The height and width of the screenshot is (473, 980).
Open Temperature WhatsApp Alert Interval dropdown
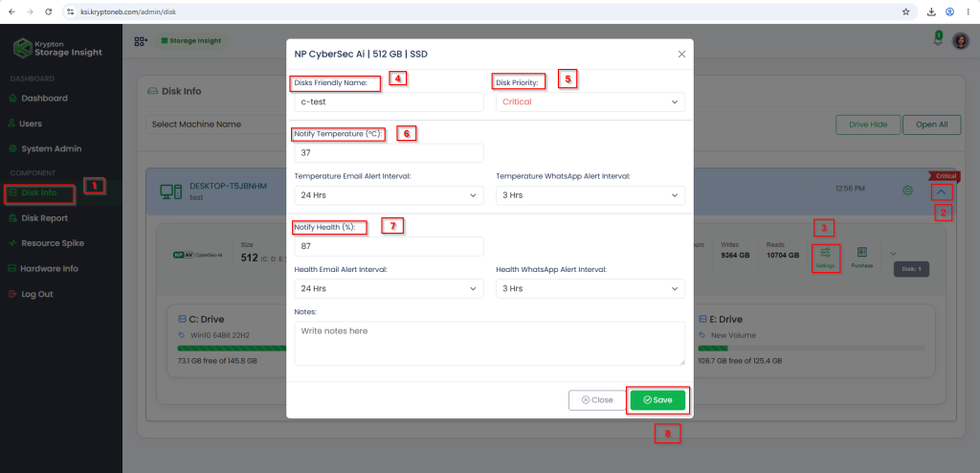click(590, 195)
